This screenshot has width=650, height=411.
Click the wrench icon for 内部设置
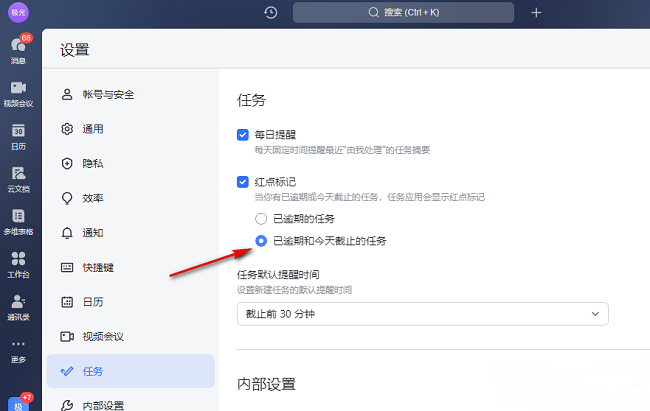click(x=67, y=405)
